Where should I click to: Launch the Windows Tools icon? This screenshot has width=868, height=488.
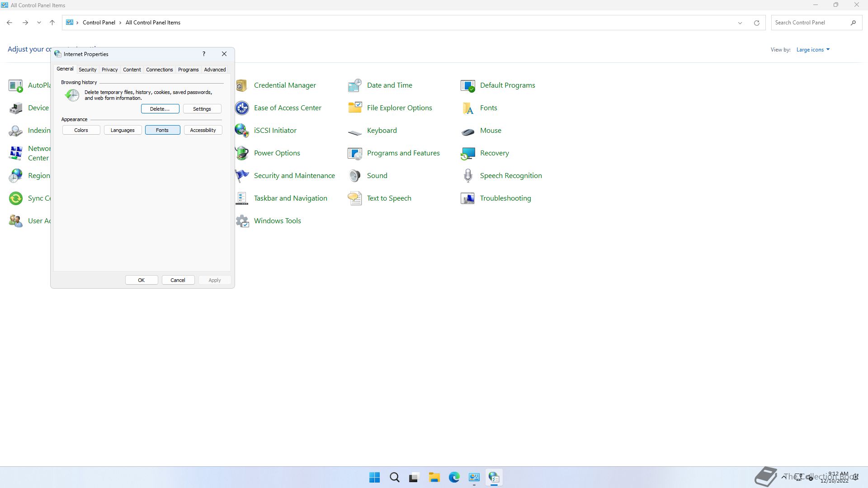tap(242, 221)
